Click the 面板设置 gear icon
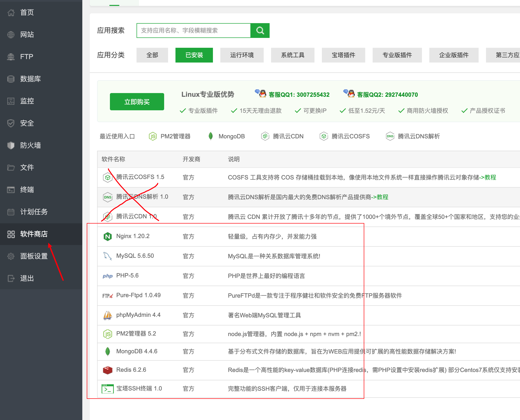The height and width of the screenshot is (420, 520). pos(11,256)
